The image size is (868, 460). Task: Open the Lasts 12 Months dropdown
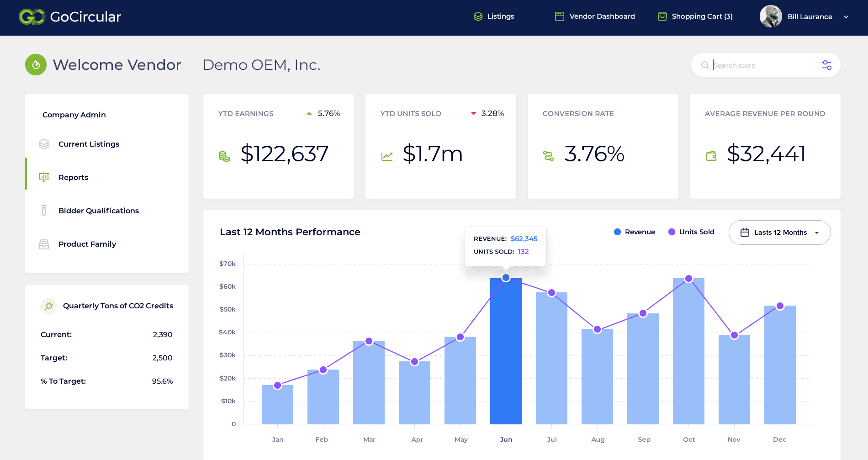coord(780,233)
